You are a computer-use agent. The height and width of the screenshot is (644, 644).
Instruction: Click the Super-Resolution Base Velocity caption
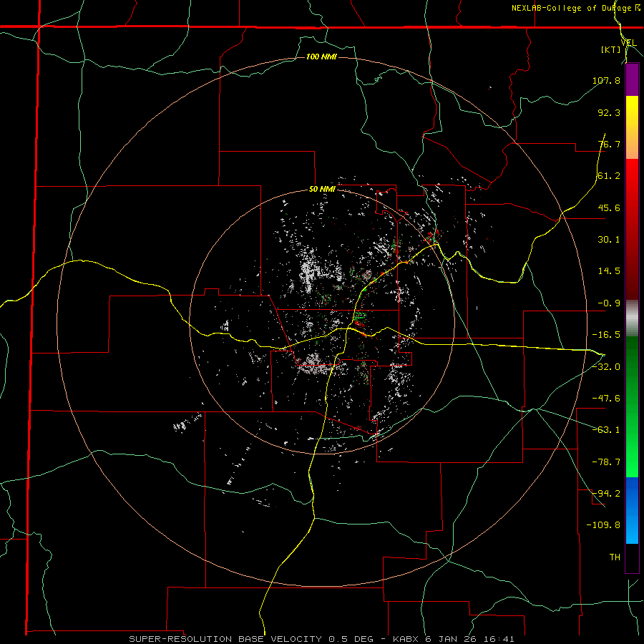(321, 639)
